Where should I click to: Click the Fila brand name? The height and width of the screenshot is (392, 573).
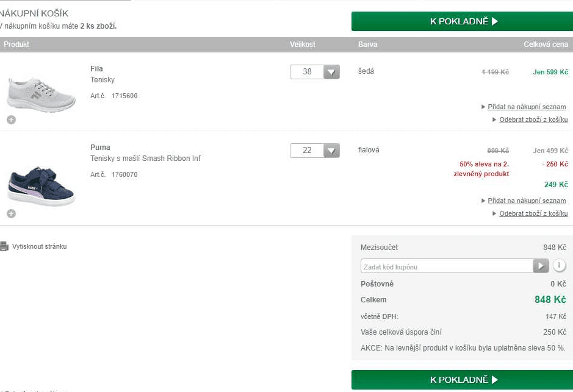pos(96,69)
